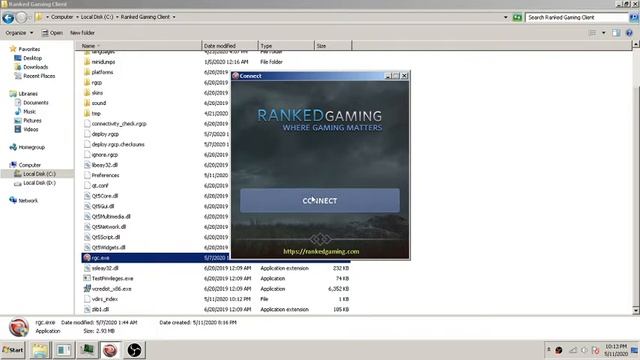Viewport: 640px width, 360px height.
Task: Click New folder in the toolbar
Action: (x=82, y=33)
